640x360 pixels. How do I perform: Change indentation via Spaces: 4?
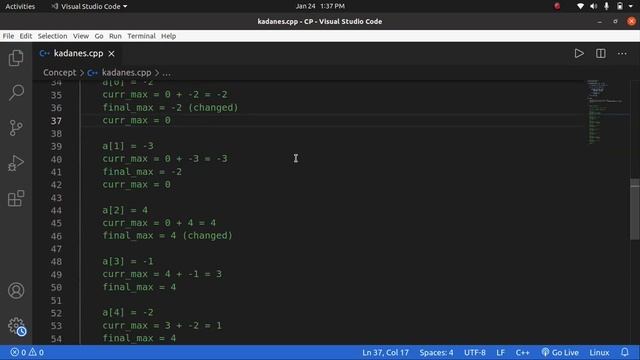tap(436, 352)
